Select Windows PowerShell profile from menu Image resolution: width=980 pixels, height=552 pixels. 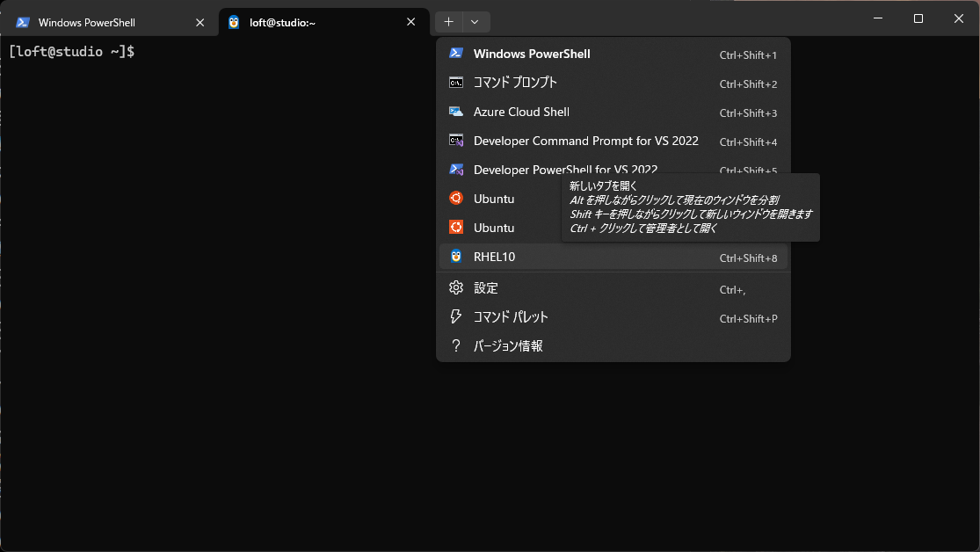pos(613,54)
